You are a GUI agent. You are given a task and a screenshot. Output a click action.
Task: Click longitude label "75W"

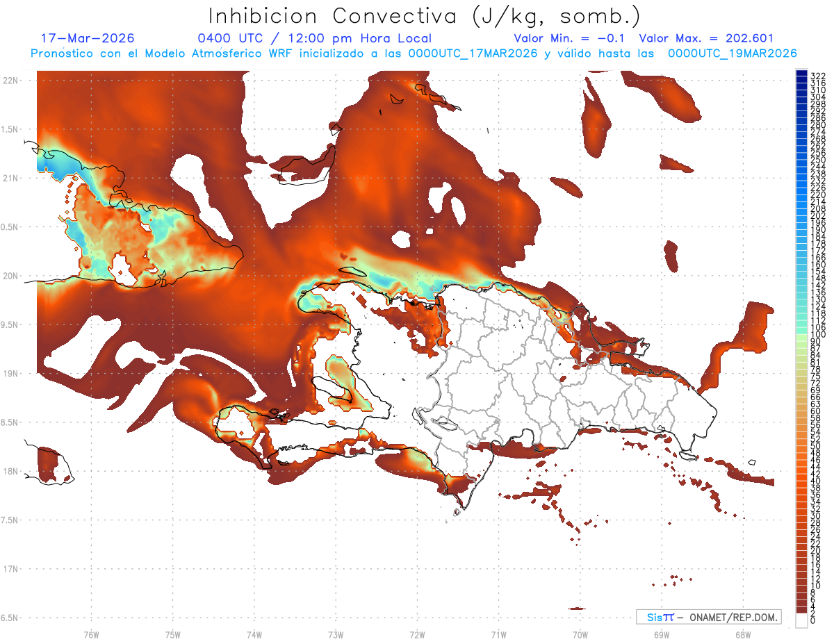tap(172, 634)
